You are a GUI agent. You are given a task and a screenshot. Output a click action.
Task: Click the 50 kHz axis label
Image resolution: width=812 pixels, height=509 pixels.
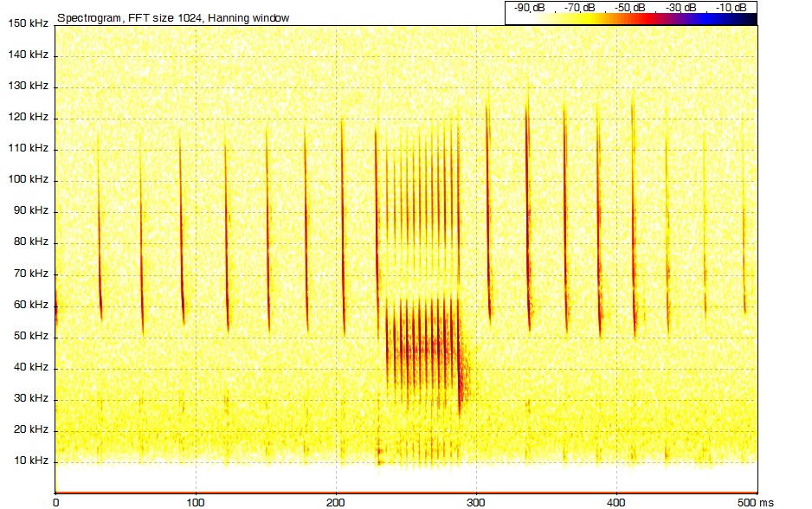(x=30, y=336)
